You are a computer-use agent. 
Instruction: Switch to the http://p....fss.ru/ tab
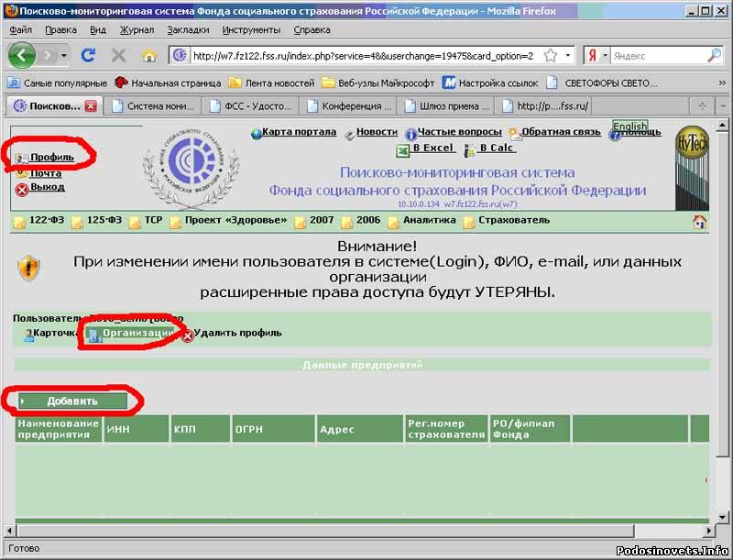click(x=545, y=106)
